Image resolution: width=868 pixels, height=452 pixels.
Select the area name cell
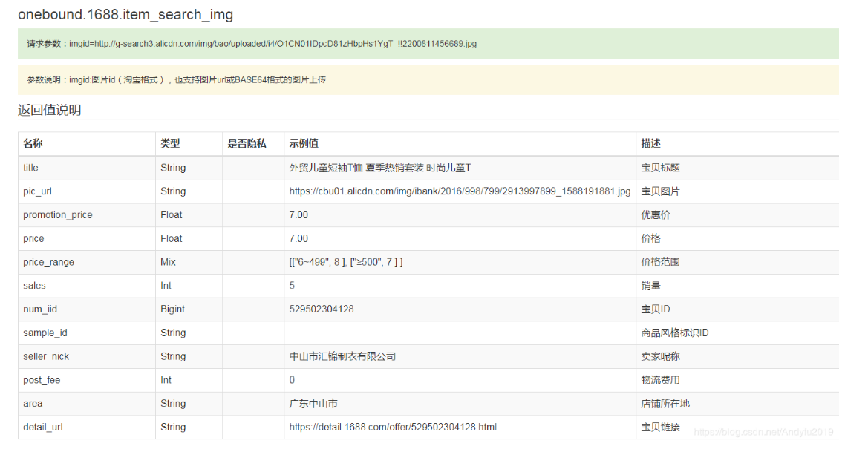87,403
